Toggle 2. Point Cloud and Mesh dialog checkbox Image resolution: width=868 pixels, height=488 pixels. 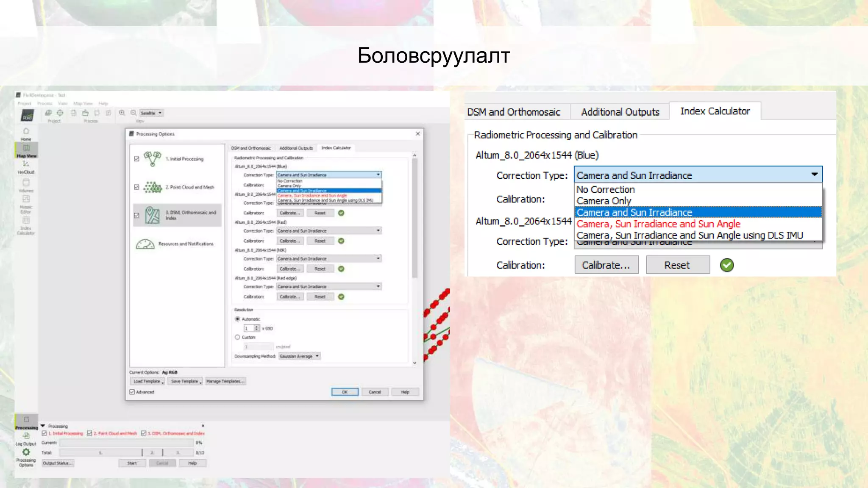pyautogui.click(x=136, y=187)
